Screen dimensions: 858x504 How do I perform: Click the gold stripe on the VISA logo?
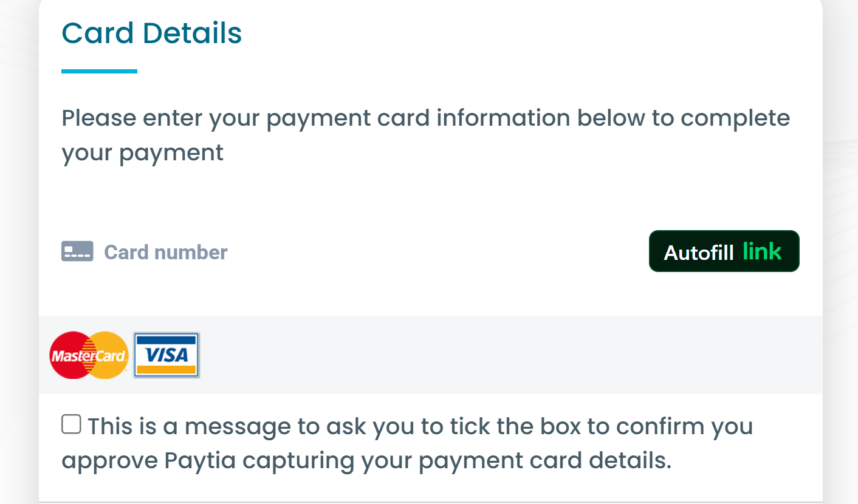click(166, 369)
